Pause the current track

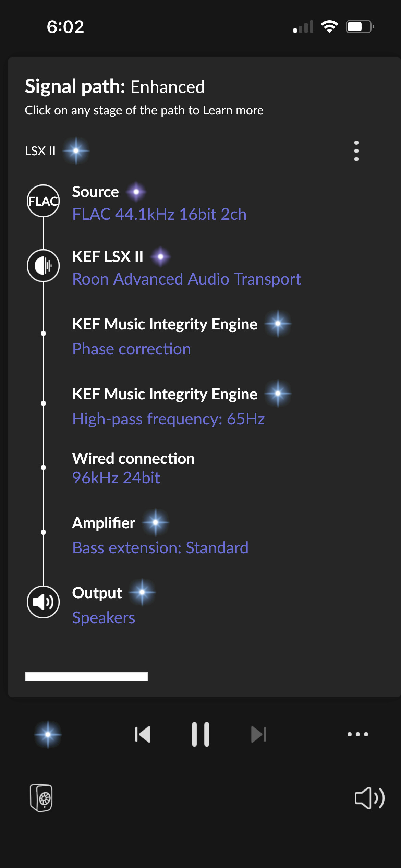[200, 734]
